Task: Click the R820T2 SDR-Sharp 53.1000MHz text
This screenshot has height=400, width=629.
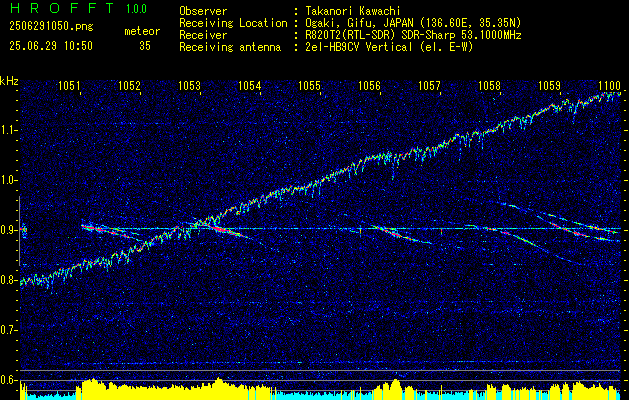Action: (x=413, y=35)
